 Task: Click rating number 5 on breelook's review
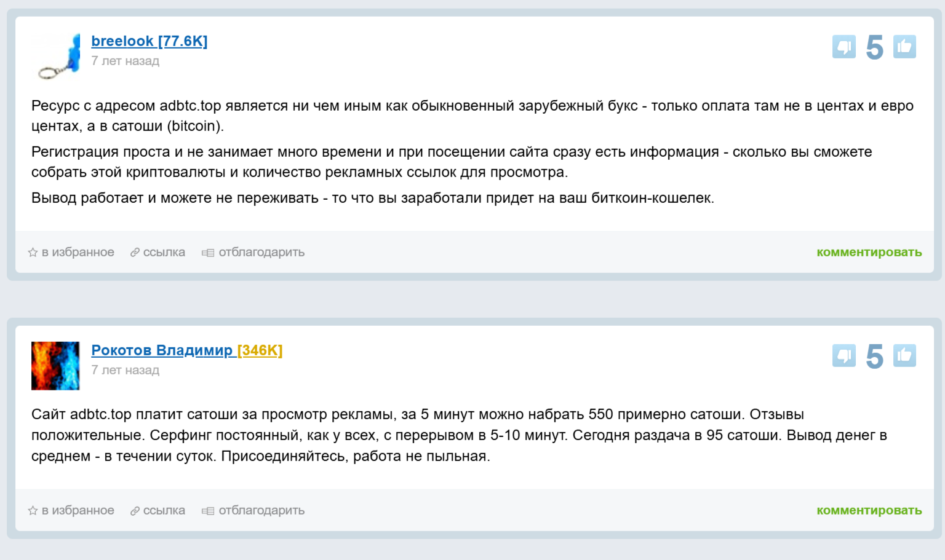click(874, 47)
